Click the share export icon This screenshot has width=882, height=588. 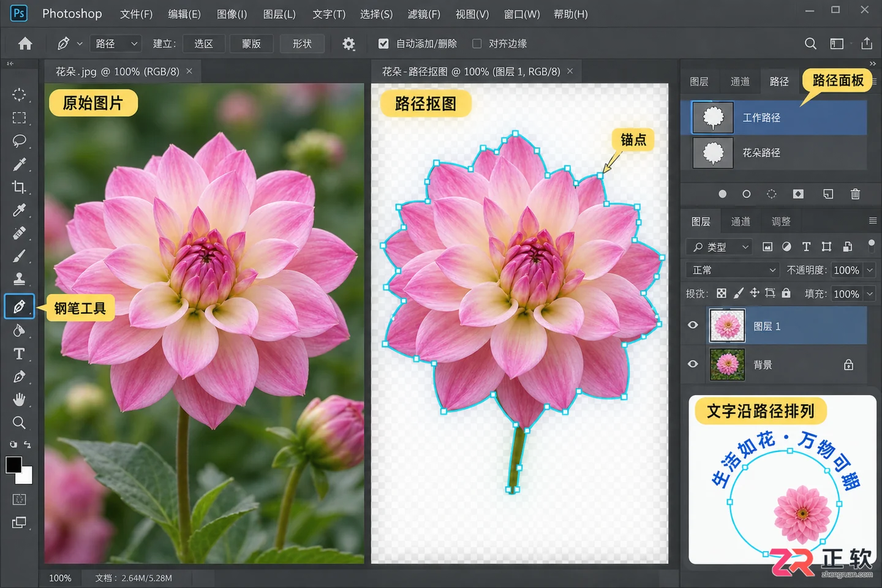867,43
